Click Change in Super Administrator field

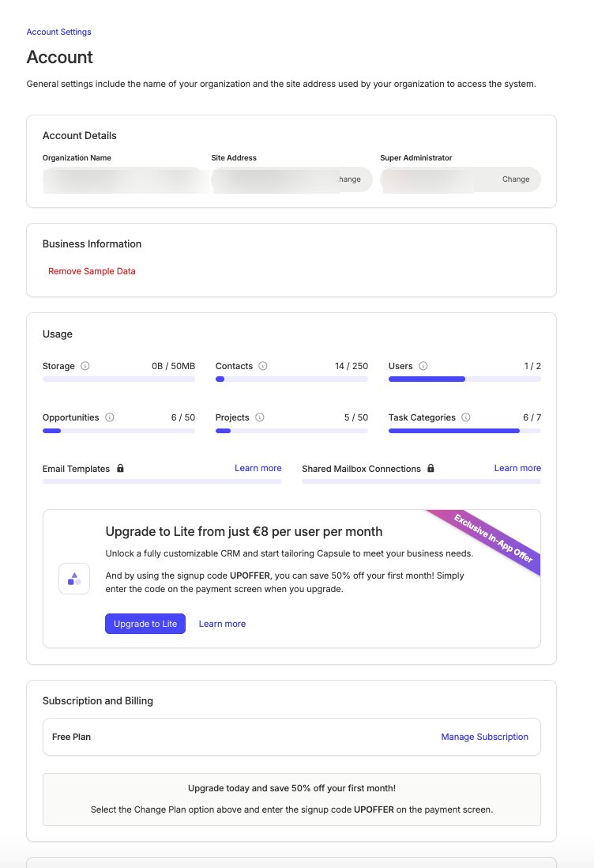(516, 179)
